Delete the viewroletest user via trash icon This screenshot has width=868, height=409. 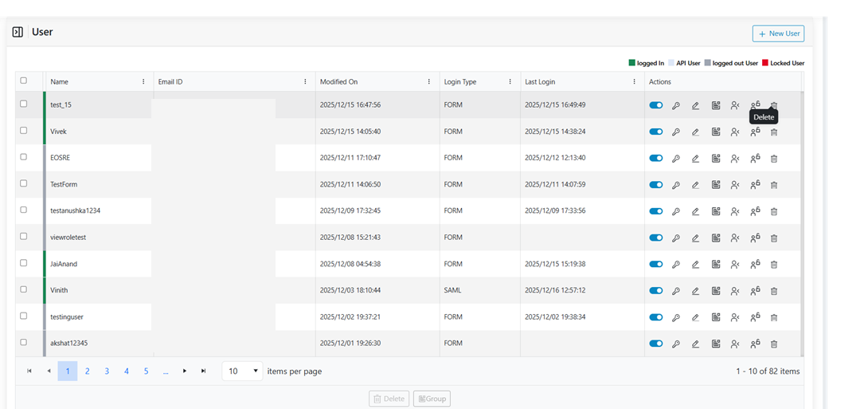click(774, 238)
